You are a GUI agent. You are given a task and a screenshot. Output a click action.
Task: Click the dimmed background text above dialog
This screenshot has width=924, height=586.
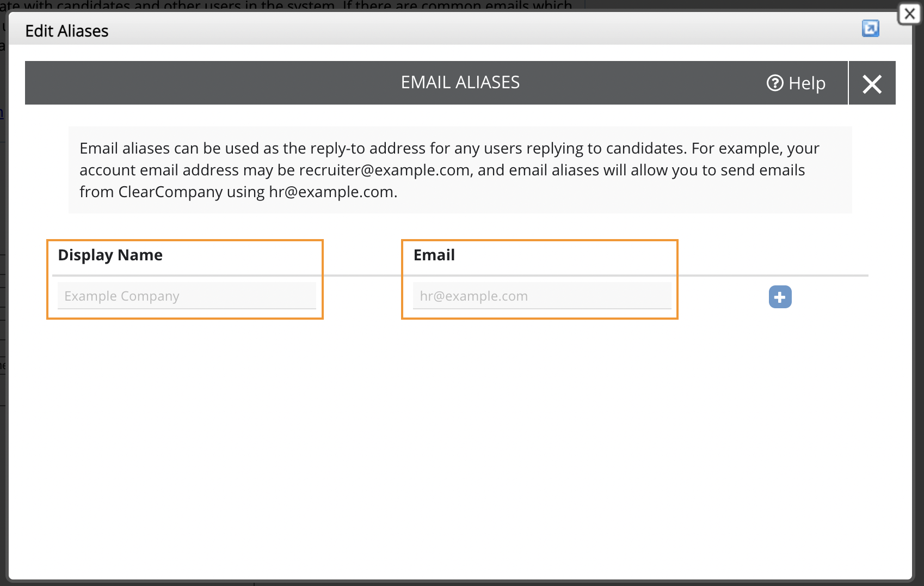click(286, 5)
